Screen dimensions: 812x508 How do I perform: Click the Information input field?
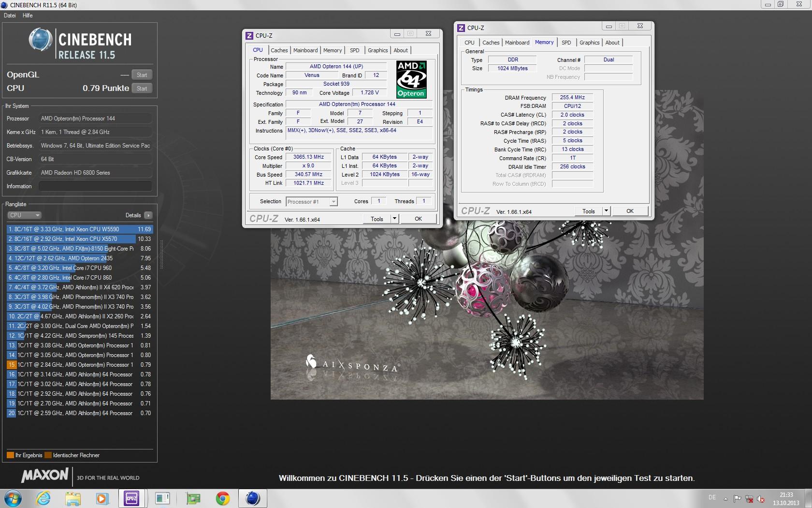95,186
